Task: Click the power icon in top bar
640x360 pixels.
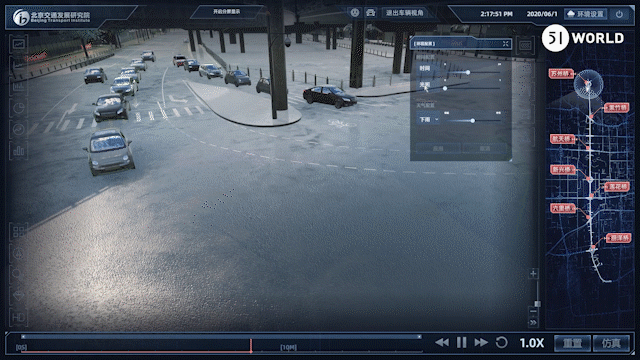Action: point(619,14)
